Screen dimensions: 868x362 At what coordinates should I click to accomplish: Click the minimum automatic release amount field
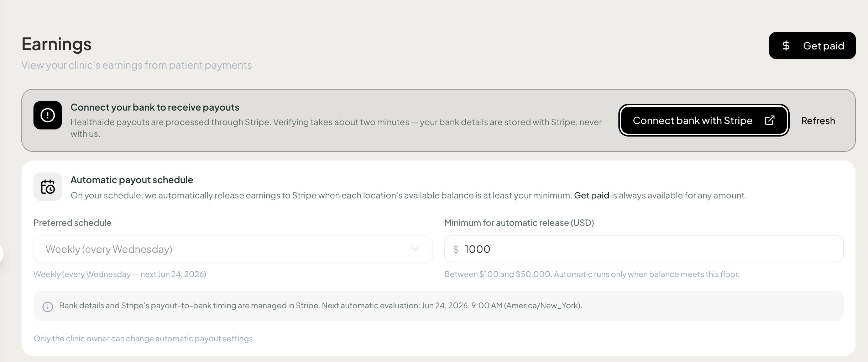click(x=644, y=249)
